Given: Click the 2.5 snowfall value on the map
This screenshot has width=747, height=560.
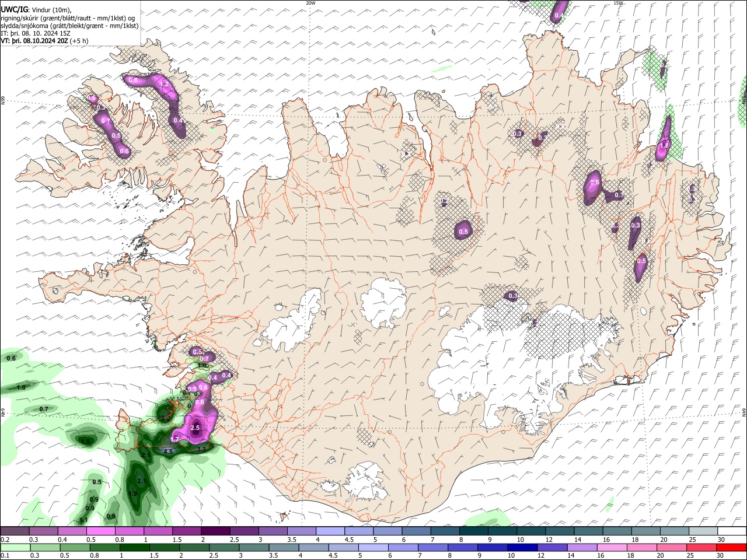Looking at the screenshot, I should coord(196,428).
